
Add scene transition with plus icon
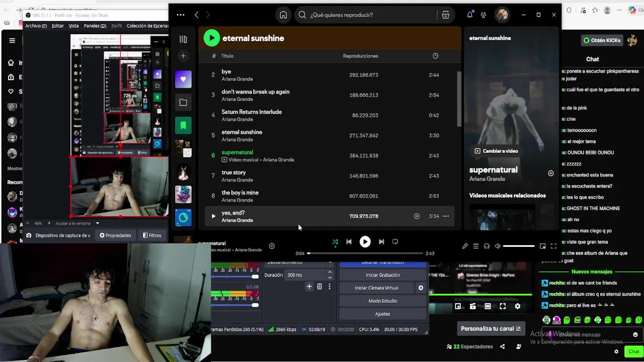pyautogui.click(x=309, y=287)
